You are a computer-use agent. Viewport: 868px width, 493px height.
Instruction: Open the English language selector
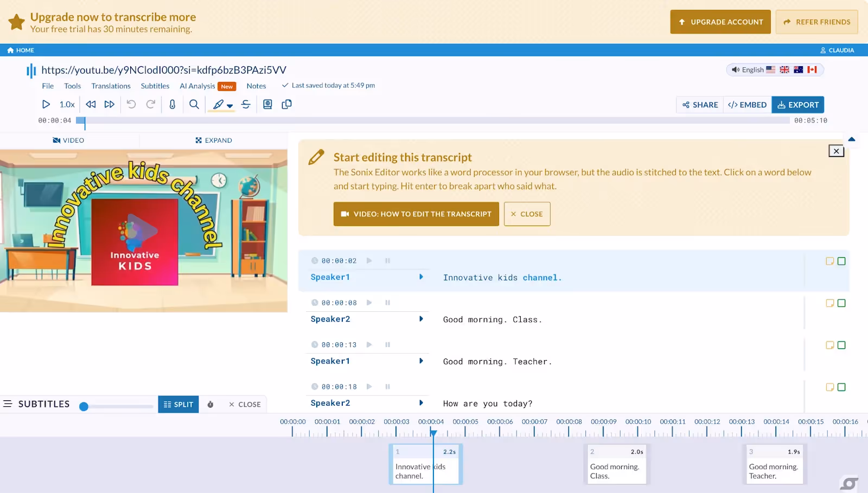click(x=775, y=69)
